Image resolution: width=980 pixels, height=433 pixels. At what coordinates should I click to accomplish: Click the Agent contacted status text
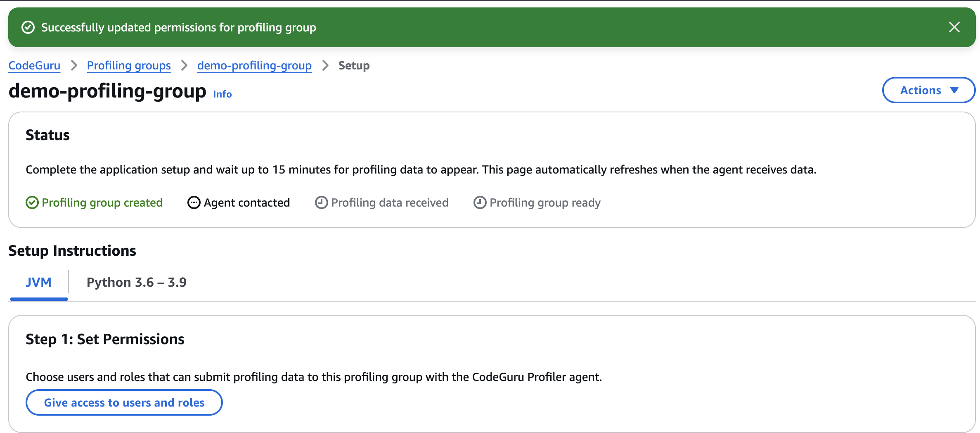click(247, 202)
